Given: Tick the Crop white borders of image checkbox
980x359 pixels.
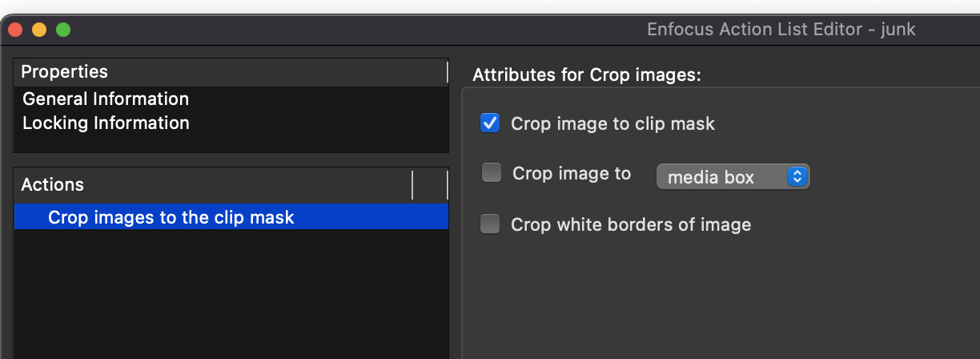Looking at the screenshot, I should tap(490, 224).
